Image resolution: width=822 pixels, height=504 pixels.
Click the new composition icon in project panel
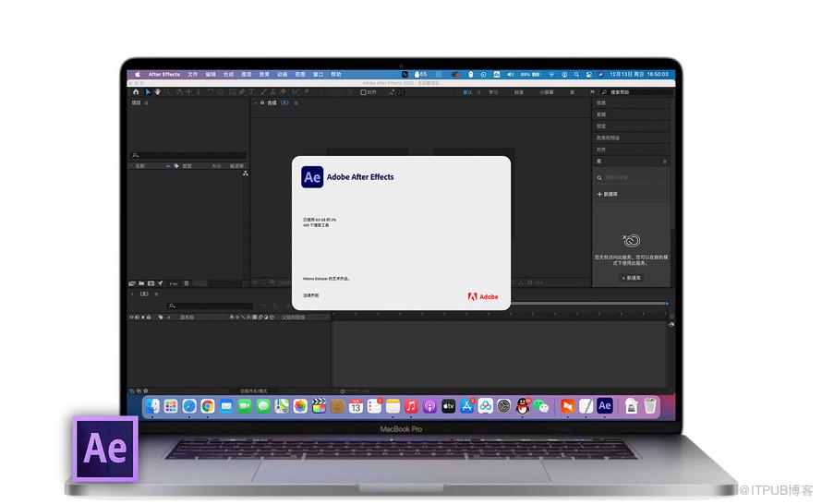151,283
